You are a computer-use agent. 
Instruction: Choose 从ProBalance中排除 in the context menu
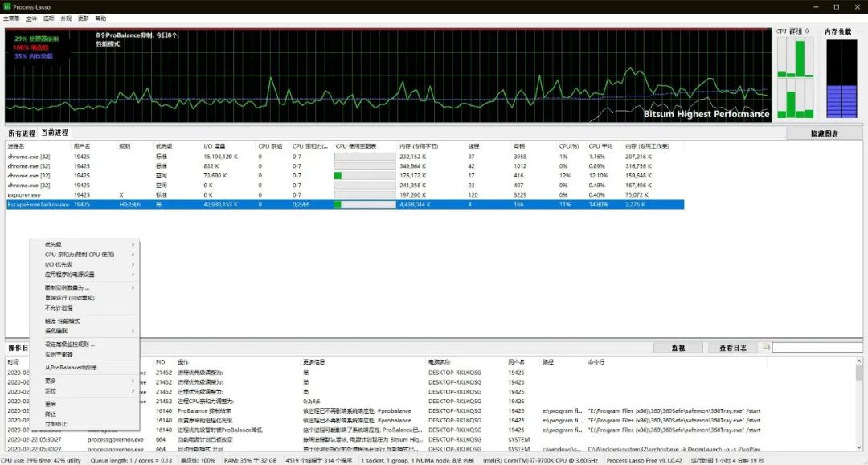(84, 368)
